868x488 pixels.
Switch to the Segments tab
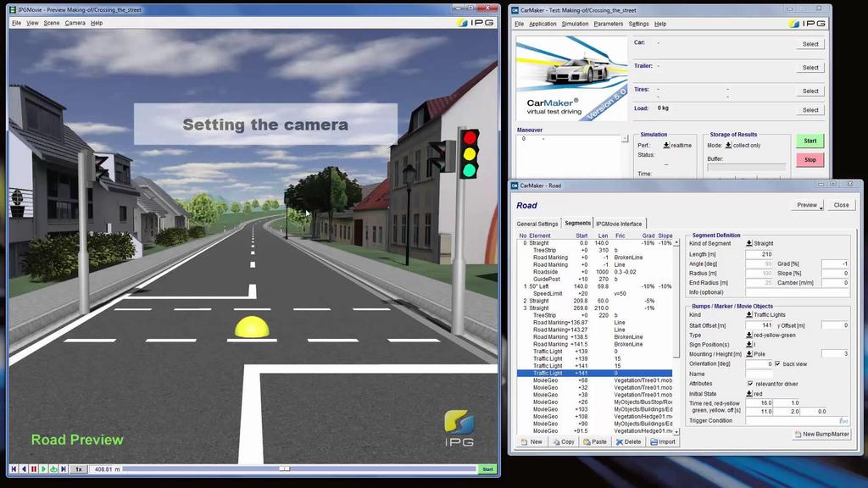(x=577, y=223)
